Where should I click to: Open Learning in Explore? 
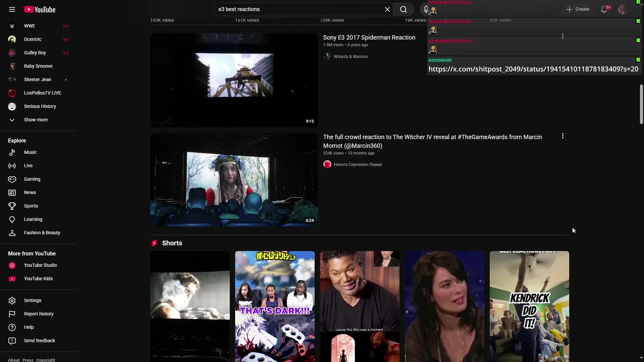[x=38, y=219]
